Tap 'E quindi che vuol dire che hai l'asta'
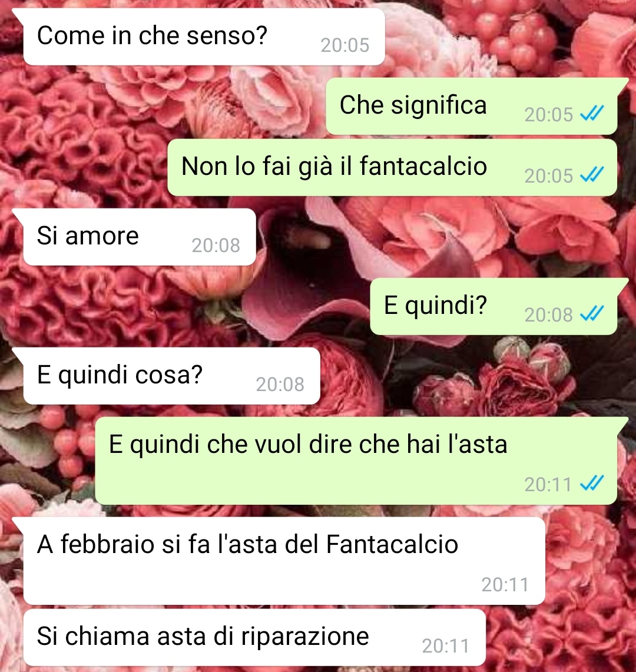 (356, 461)
